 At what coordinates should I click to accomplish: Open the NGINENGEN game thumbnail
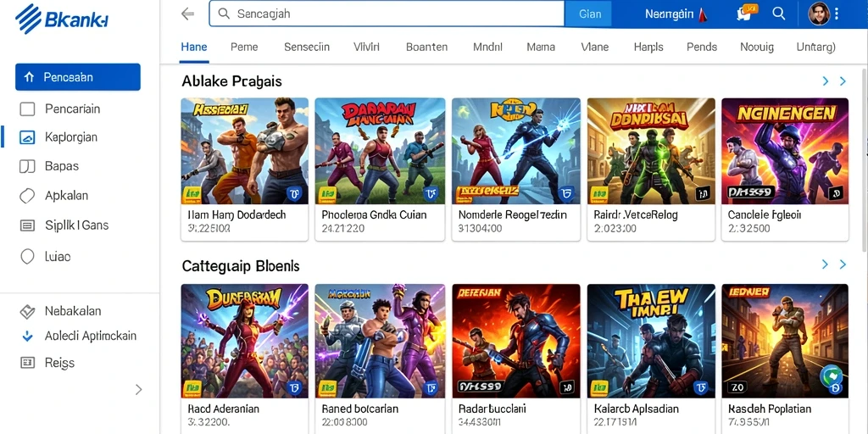(784, 151)
